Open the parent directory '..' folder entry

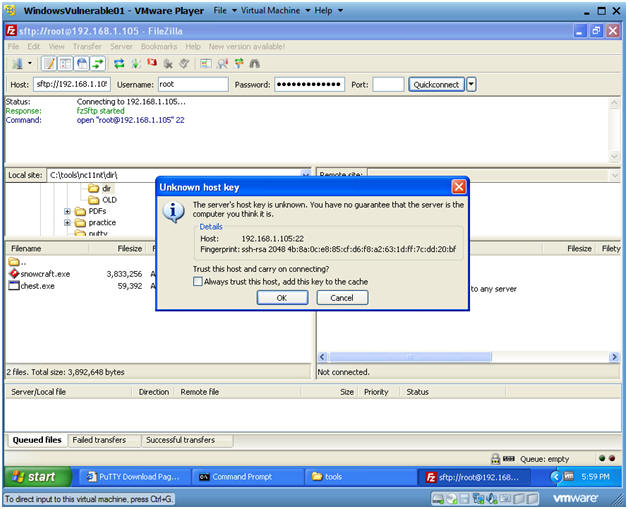18,262
